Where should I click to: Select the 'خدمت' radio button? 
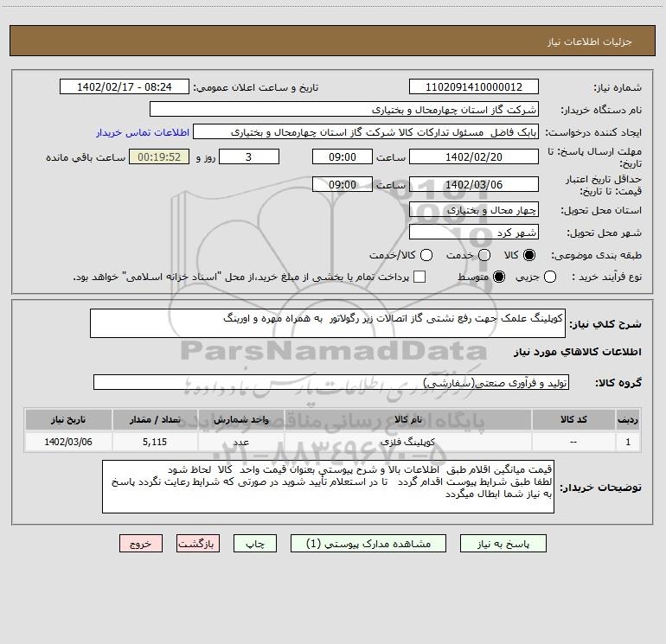tap(484, 255)
